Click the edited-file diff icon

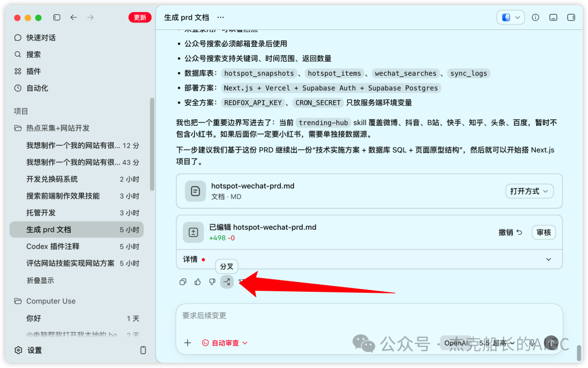click(x=193, y=232)
